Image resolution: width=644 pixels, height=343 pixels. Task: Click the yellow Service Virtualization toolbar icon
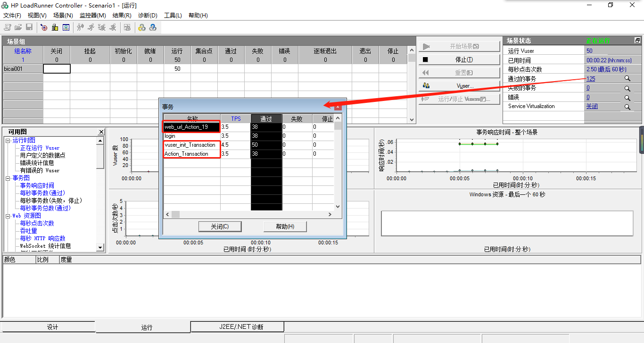pos(142,27)
